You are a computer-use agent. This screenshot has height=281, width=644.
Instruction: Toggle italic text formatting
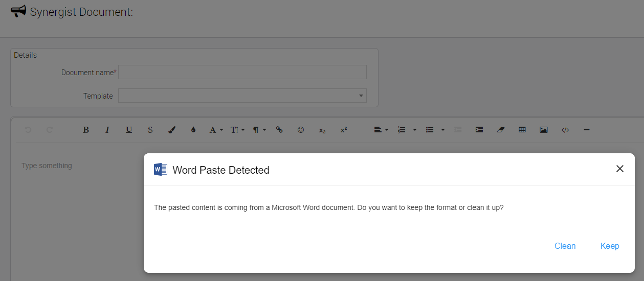pyautogui.click(x=107, y=130)
